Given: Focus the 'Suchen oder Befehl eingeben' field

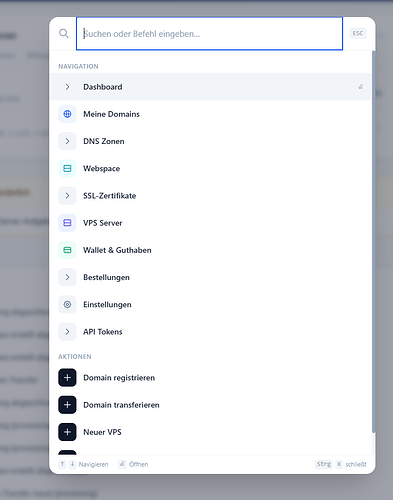Looking at the screenshot, I should [209, 34].
